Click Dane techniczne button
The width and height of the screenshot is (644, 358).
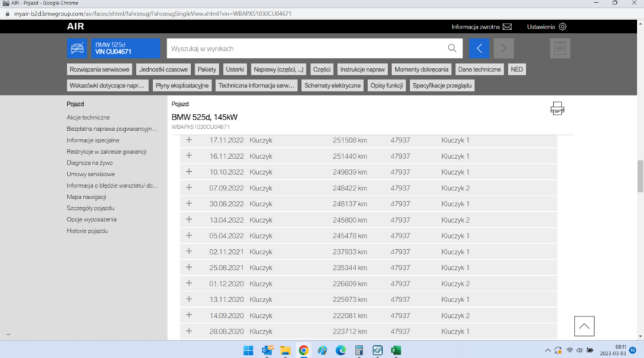479,69
